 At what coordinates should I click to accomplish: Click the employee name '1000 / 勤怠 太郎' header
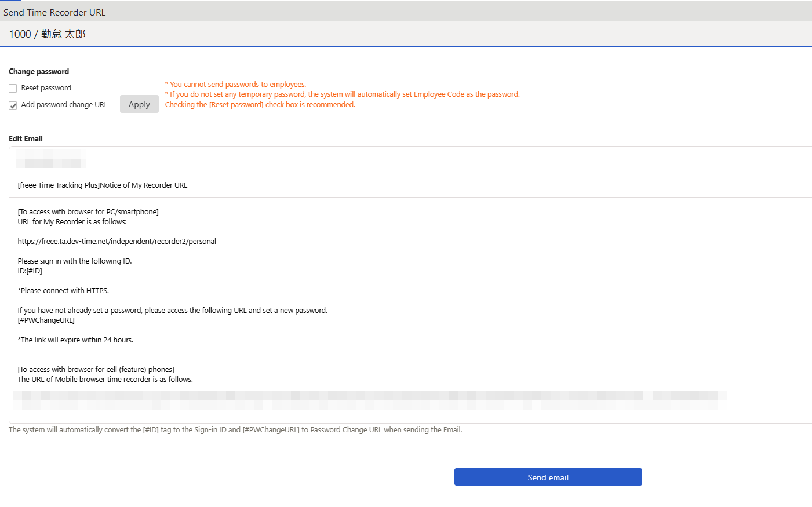coord(47,34)
